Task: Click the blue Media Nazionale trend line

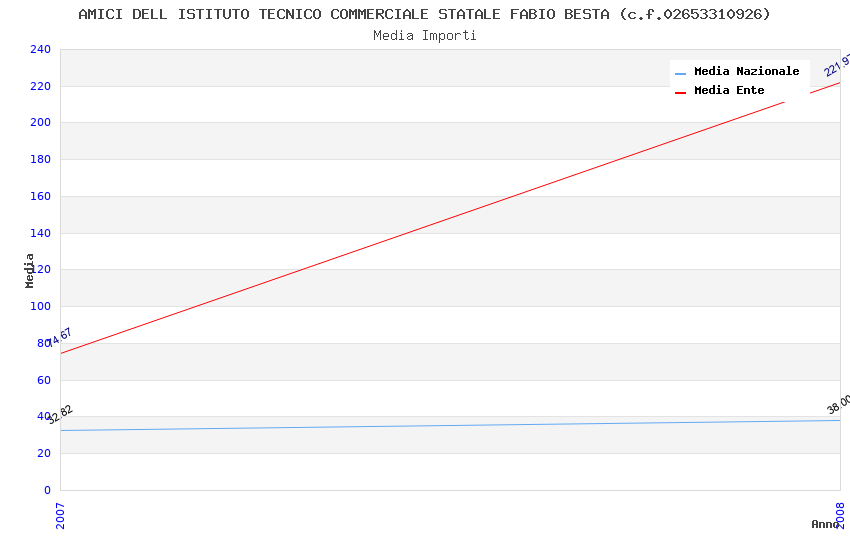Action: point(450,425)
